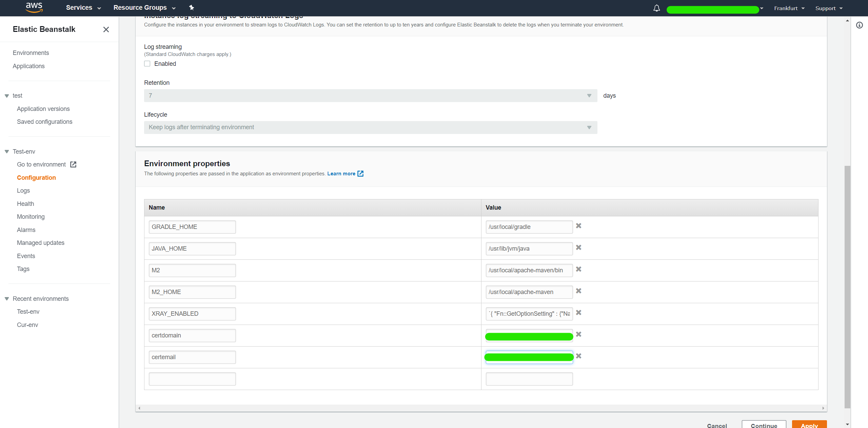Screen dimensions: 868x428
Task: Click the Continue button
Action: pos(764,425)
